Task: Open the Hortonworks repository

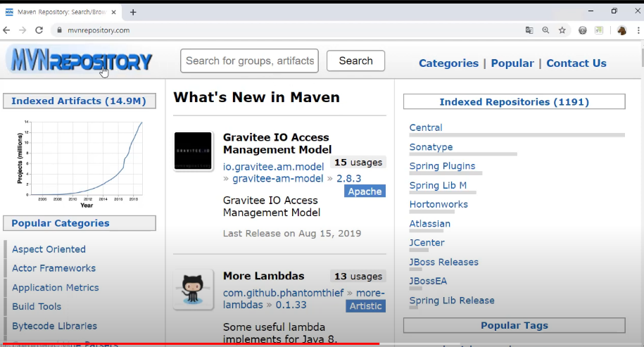Action: tap(438, 204)
